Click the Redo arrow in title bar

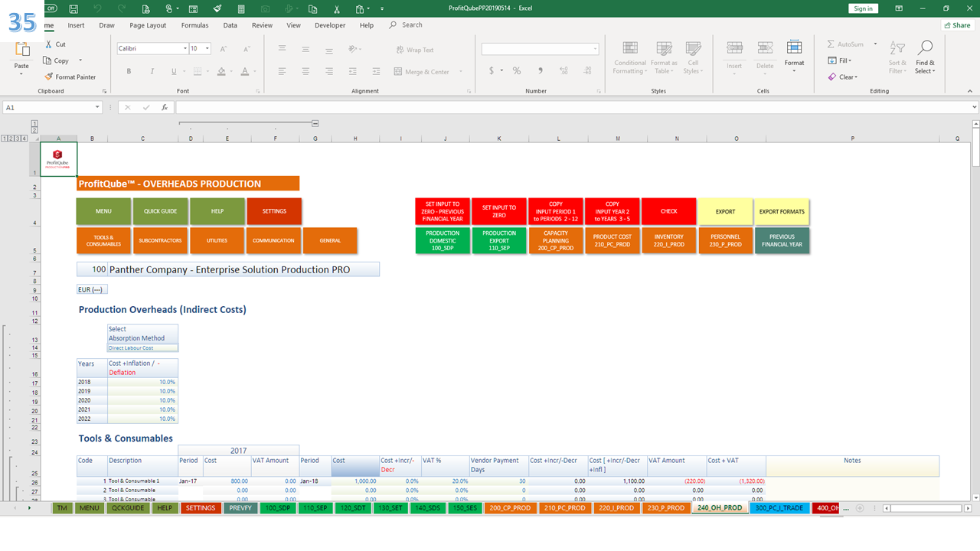tap(121, 8)
